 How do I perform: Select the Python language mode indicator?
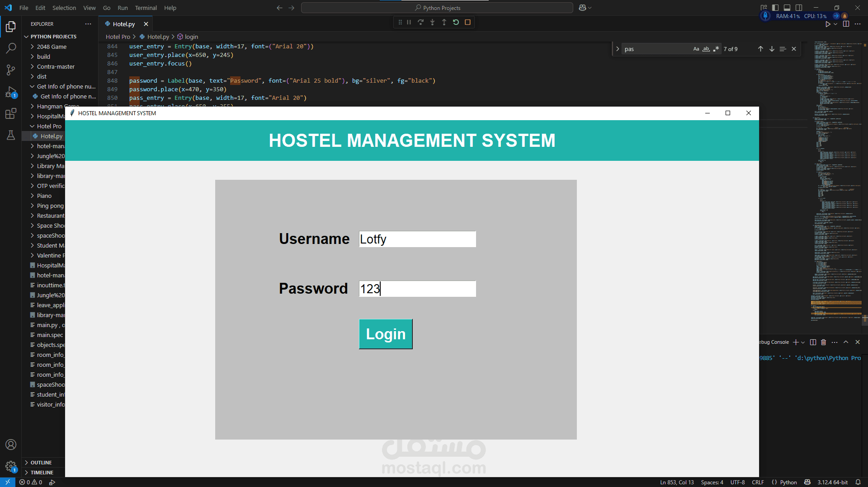pos(788,482)
